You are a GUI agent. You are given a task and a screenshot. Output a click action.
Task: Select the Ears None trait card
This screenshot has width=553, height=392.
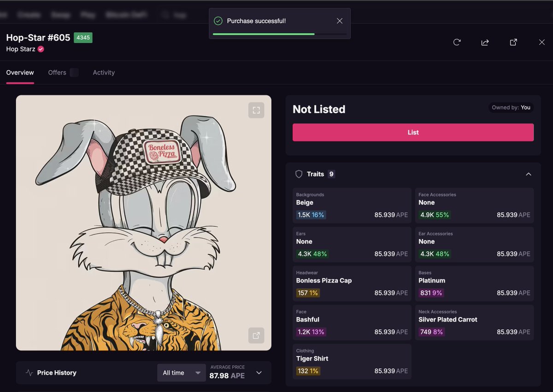352,245
